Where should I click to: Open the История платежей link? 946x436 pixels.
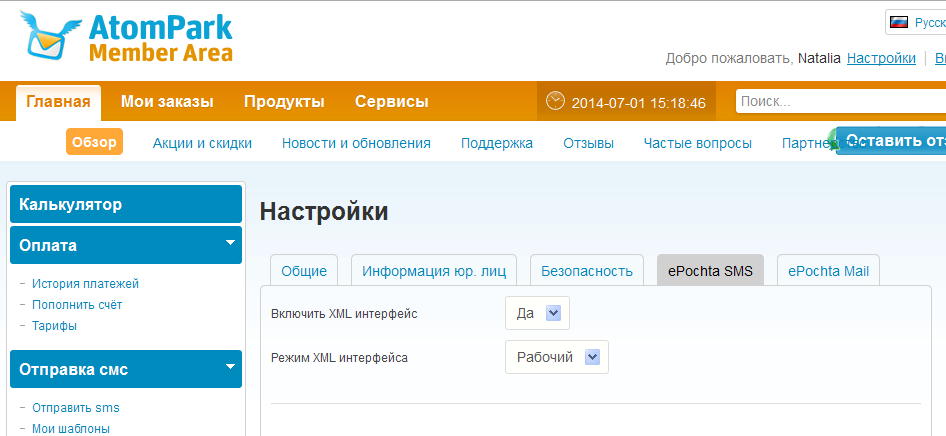(x=85, y=284)
